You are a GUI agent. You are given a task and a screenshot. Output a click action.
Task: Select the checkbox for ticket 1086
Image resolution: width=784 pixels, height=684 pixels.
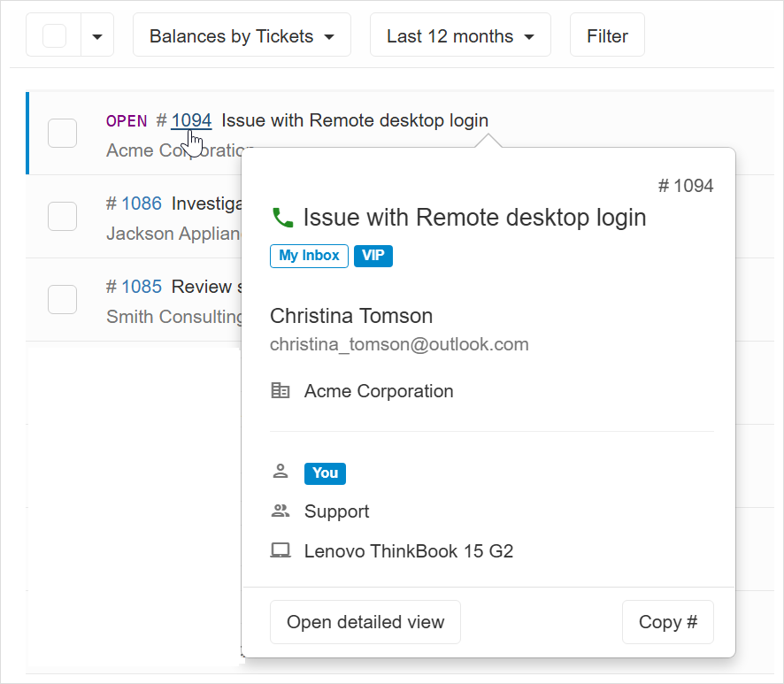coord(62,217)
